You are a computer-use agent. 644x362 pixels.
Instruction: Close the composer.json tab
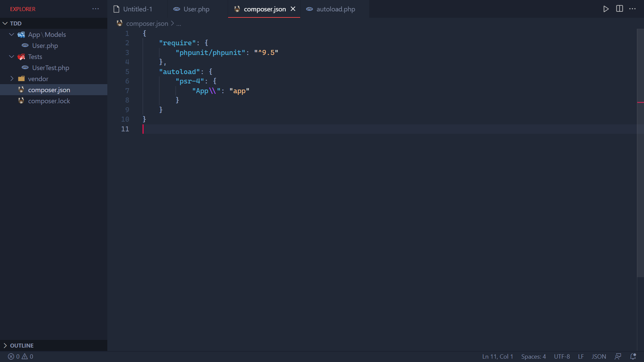tap(293, 9)
